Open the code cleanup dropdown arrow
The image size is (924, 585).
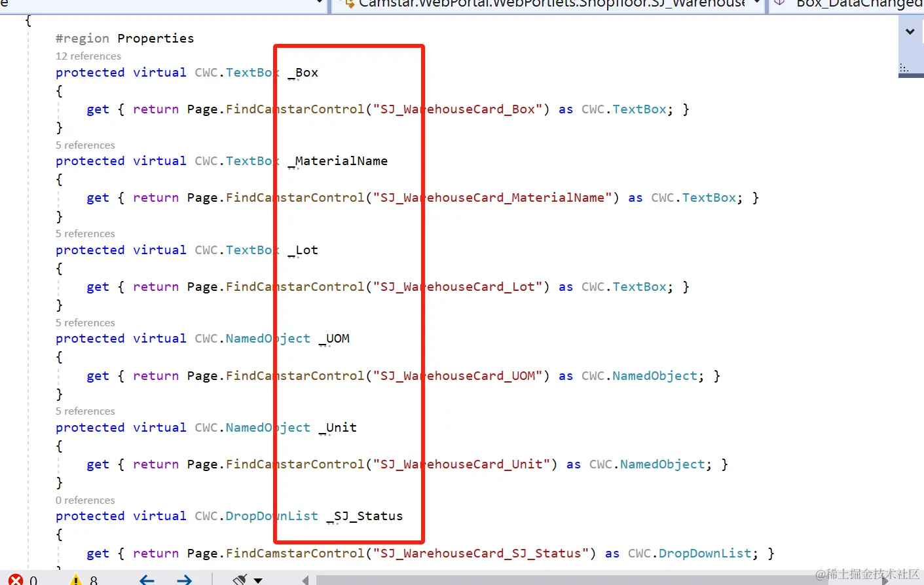point(258,580)
